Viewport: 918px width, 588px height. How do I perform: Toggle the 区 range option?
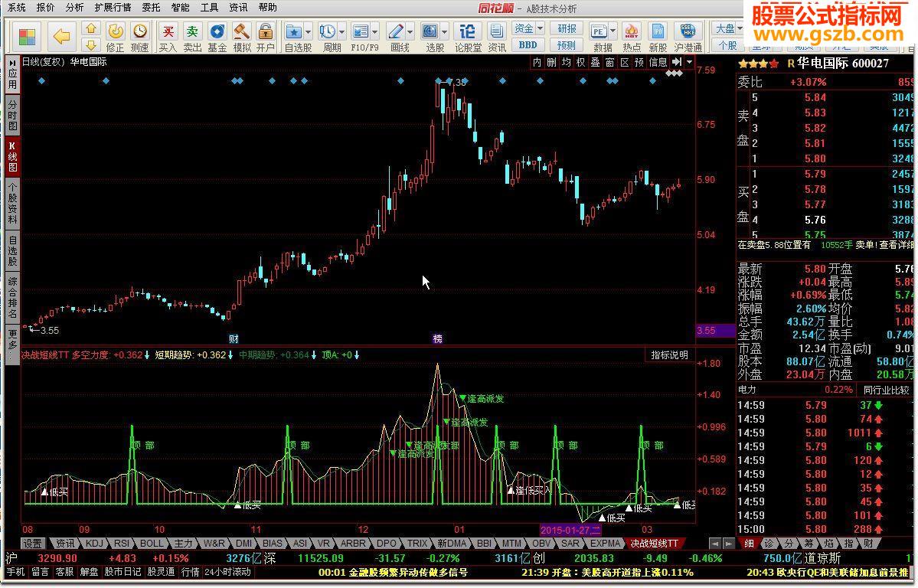click(x=625, y=62)
